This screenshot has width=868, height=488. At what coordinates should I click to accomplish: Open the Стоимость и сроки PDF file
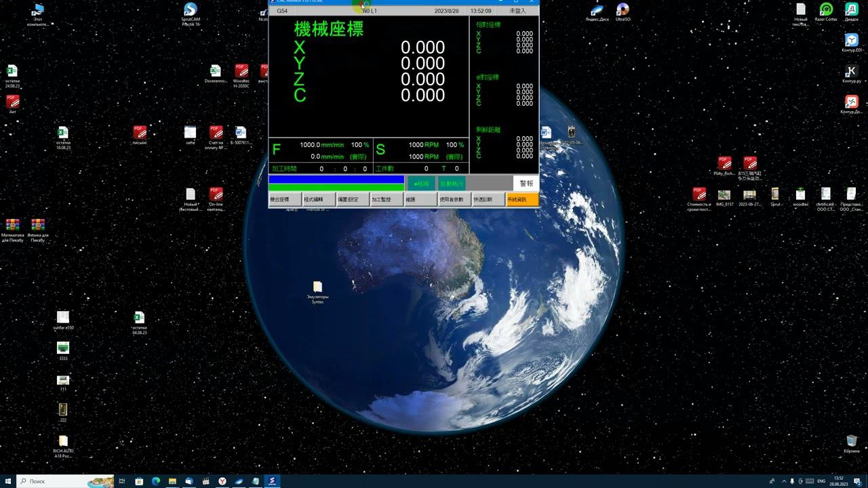coord(699,199)
